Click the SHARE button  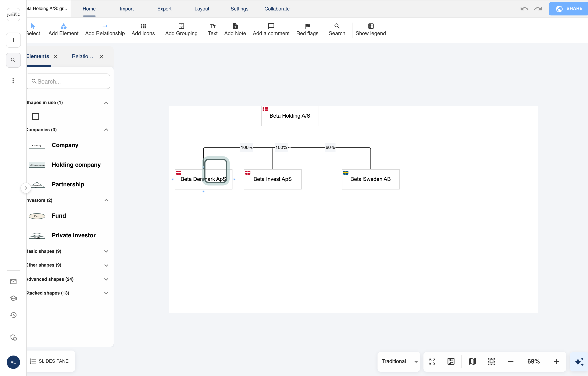(x=568, y=9)
